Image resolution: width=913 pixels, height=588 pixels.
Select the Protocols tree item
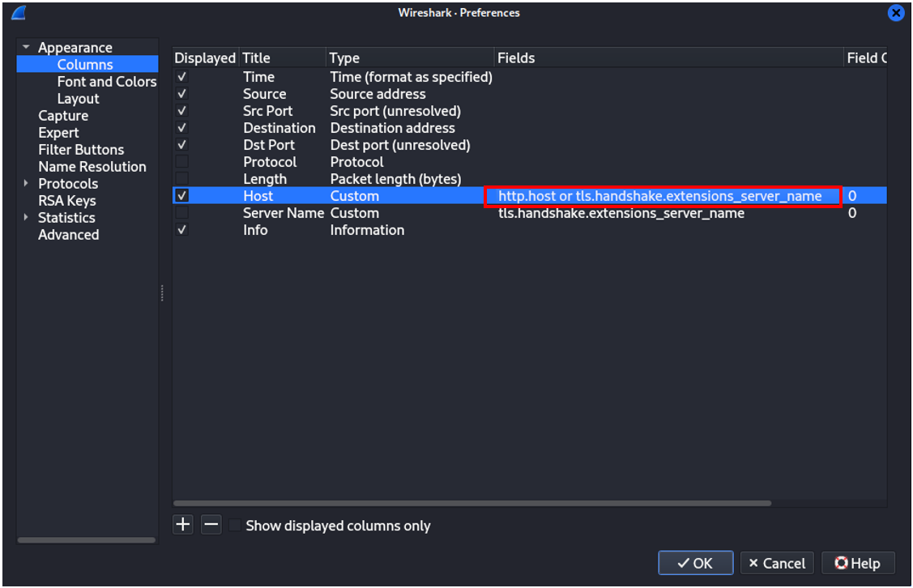(x=68, y=183)
